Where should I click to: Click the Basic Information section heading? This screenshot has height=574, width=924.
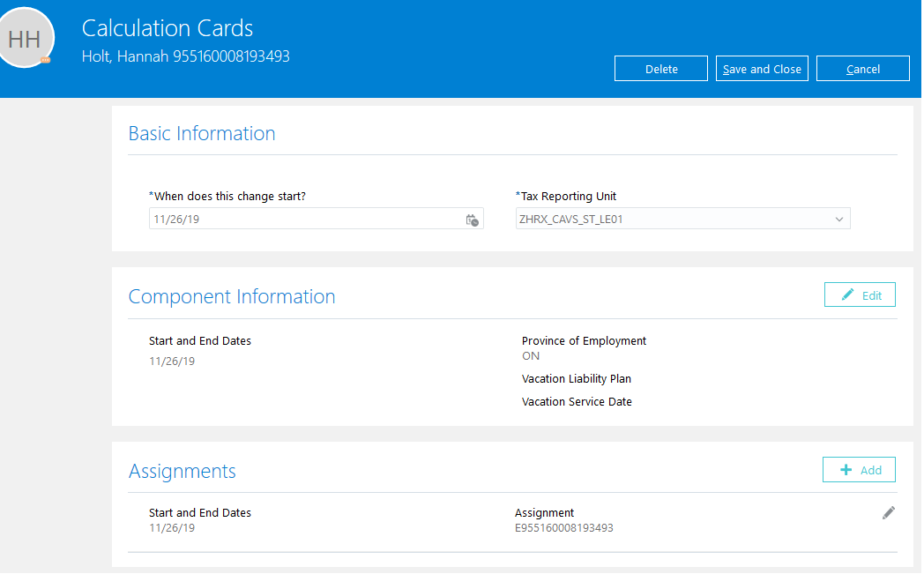(x=202, y=133)
